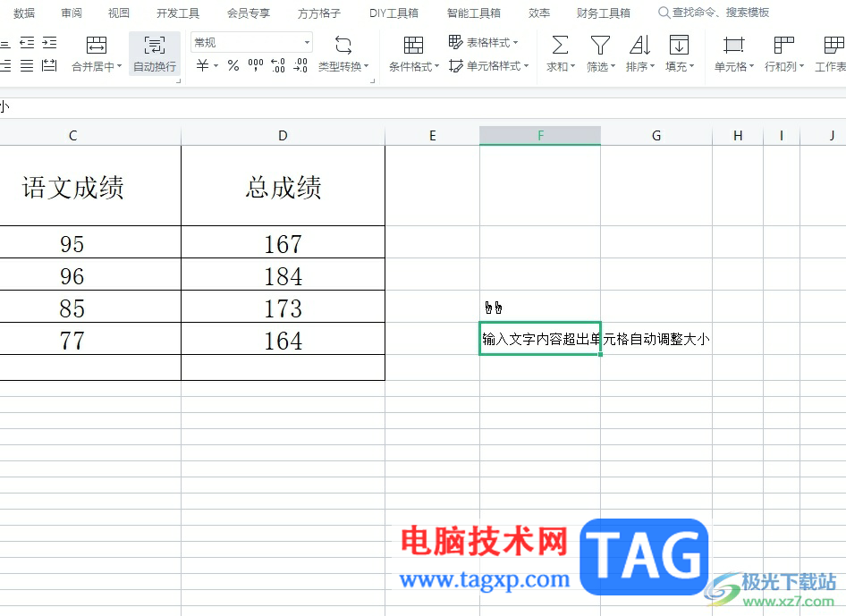Select column G header
The height and width of the screenshot is (616, 846).
pyautogui.click(x=656, y=135)
